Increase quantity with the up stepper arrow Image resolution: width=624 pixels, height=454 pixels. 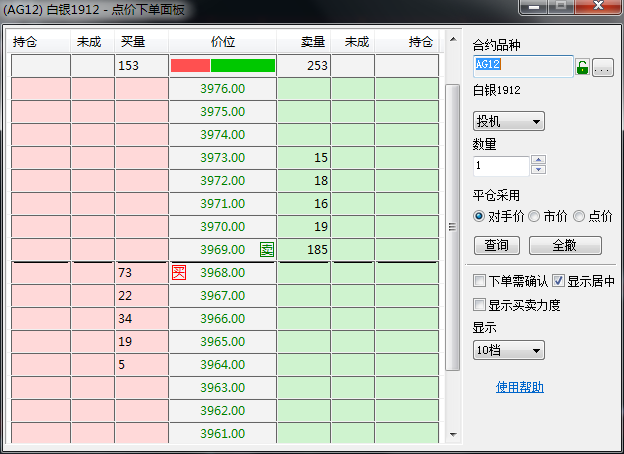click(x=538, y=160)
